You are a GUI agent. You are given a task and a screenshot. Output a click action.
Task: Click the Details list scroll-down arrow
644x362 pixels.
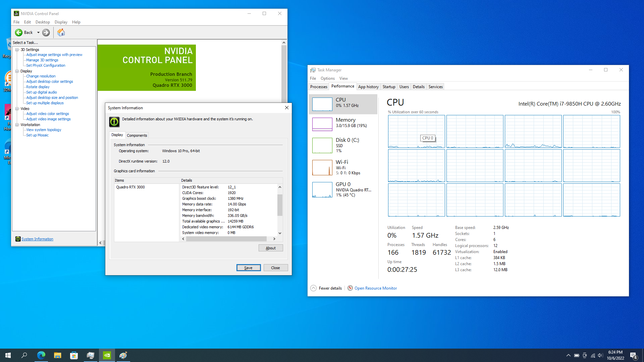tap(280, 233)
